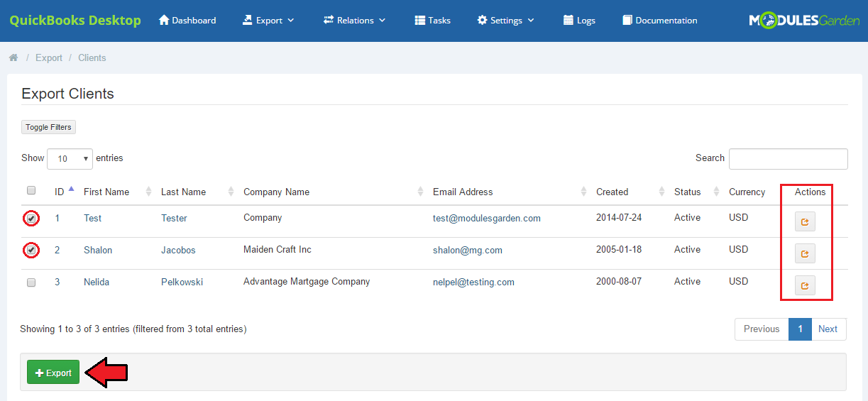868x401 pixels.
Task: Go to Previous page of results
Action: coord(762,329)
